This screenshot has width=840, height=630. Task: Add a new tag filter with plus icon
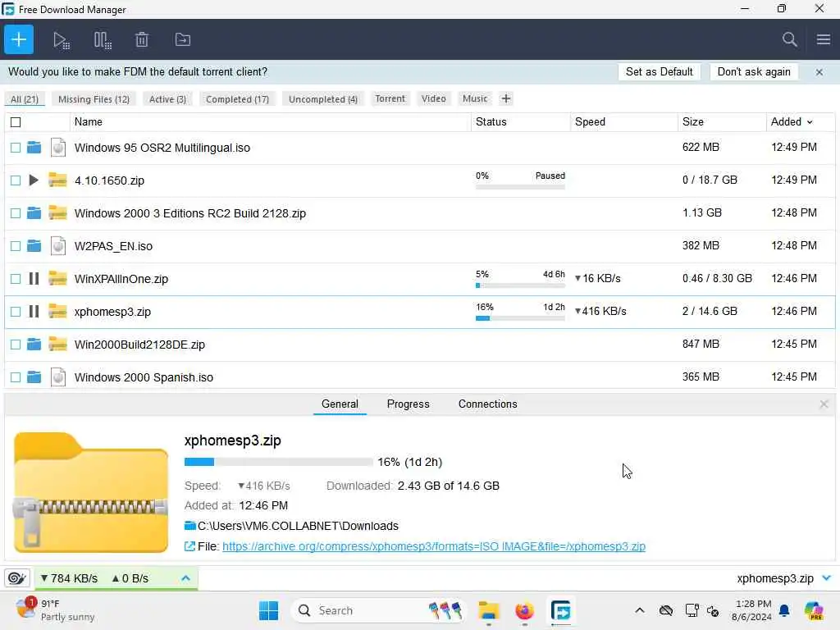pos(505,98)
